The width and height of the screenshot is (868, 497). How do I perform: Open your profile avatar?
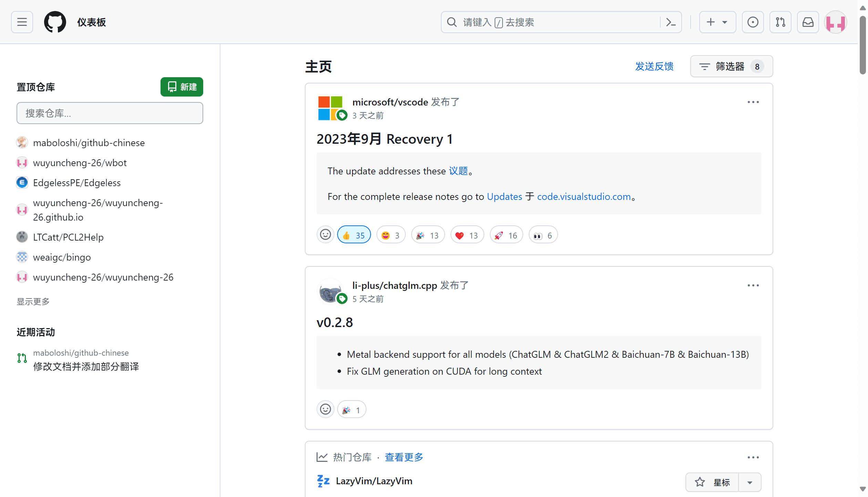click(836, 22)
